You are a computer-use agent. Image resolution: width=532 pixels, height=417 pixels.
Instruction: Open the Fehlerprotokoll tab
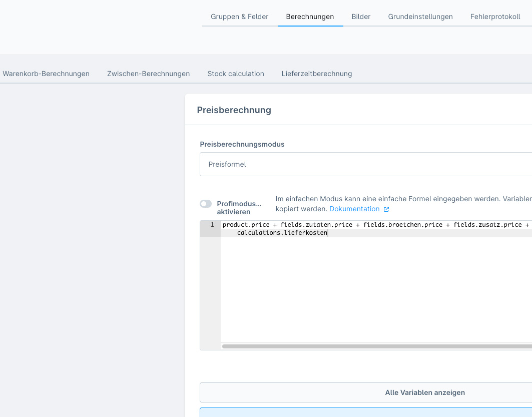(x=495, y=17)
